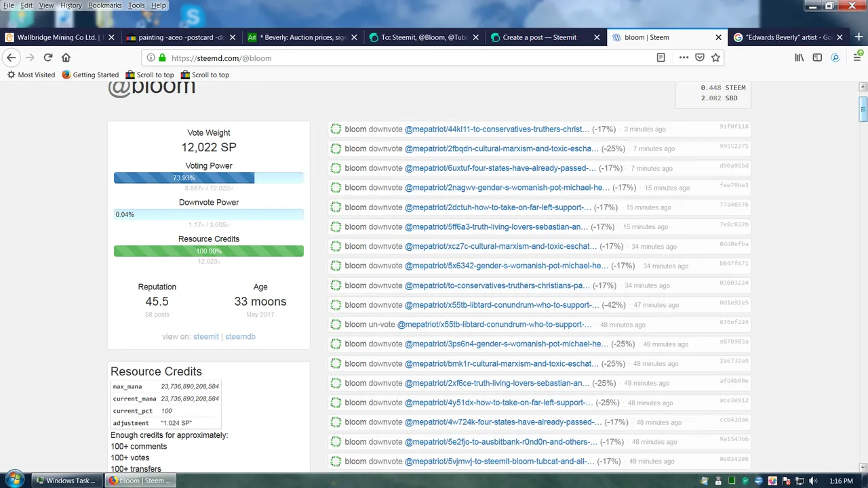Click the forward navigation arrow
868x488 pixels.
pos(29,58)
